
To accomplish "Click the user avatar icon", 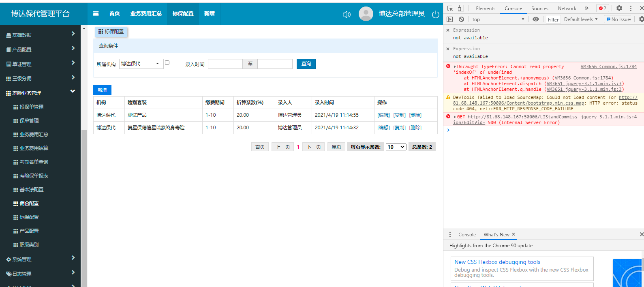I will pyautogui.click(x=366, y=14).
